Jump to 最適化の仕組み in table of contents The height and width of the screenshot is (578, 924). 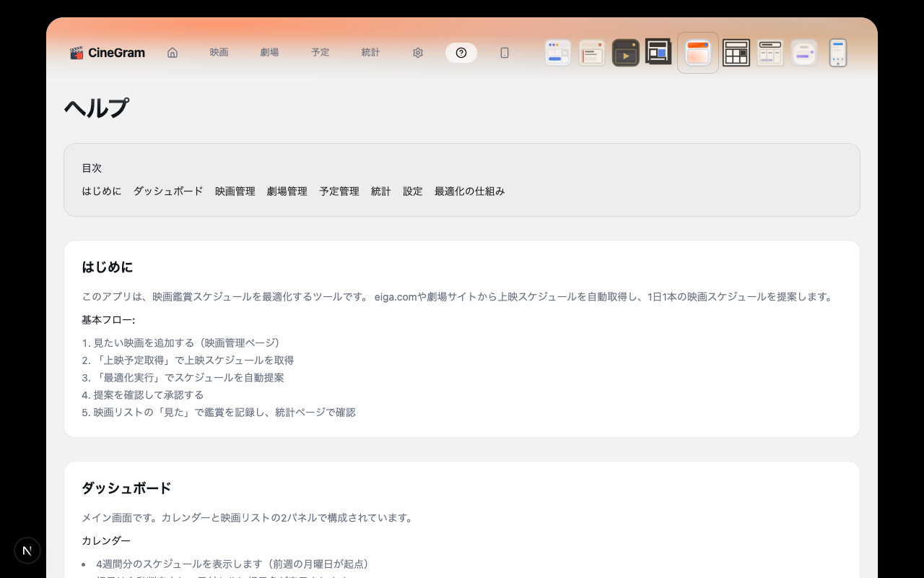pyautogui.click(x=469, y=191)
